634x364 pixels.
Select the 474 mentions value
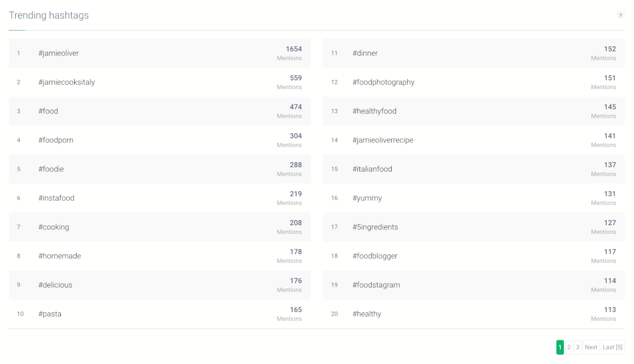coord(296,107)
